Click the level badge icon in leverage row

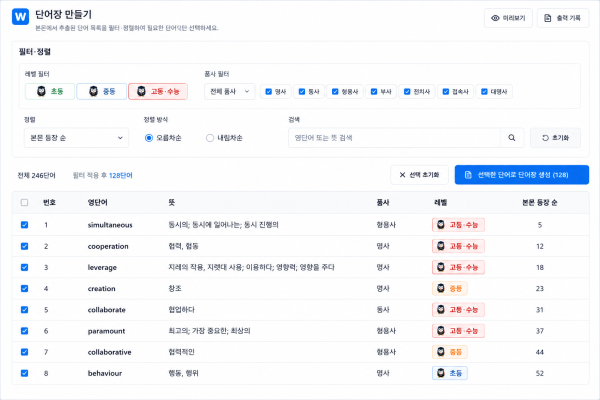pos(441,267)
